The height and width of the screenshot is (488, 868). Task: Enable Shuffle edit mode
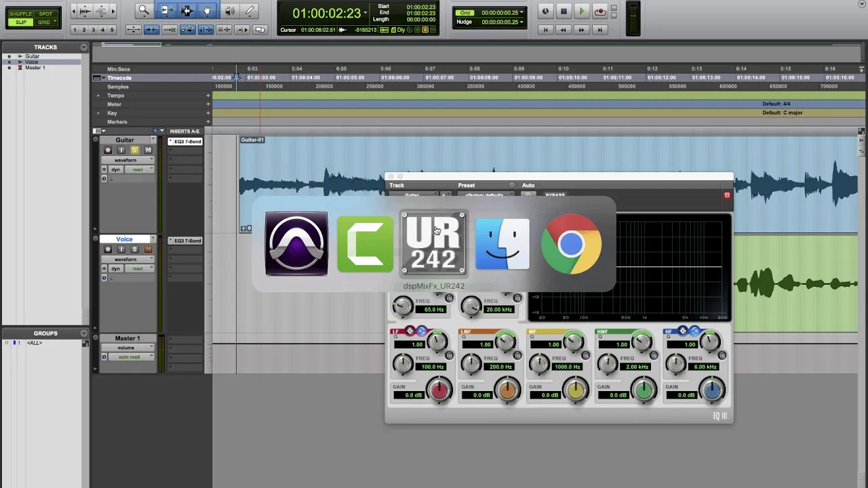pos(21,14)
